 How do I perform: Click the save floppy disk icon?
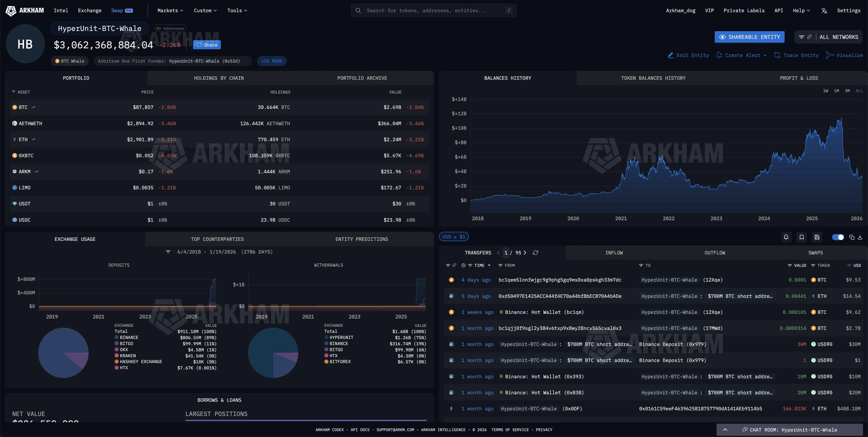click(817, 237)
